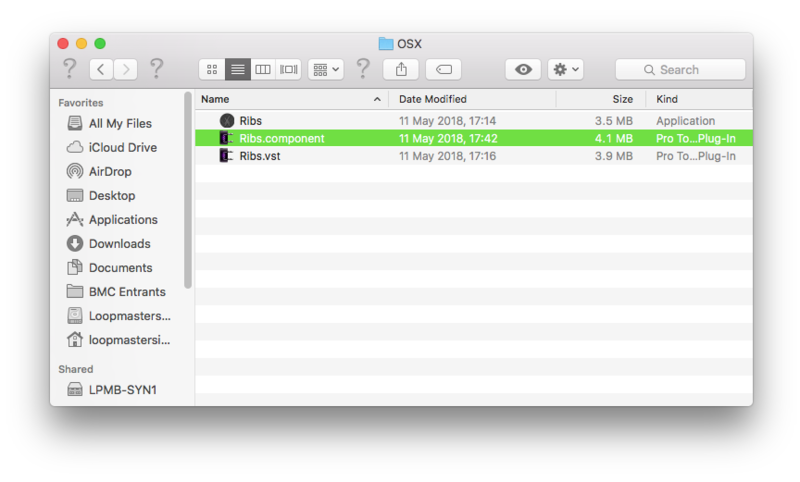Close the OSX Finder window
The image size is (800, 482).
point(63,43)
